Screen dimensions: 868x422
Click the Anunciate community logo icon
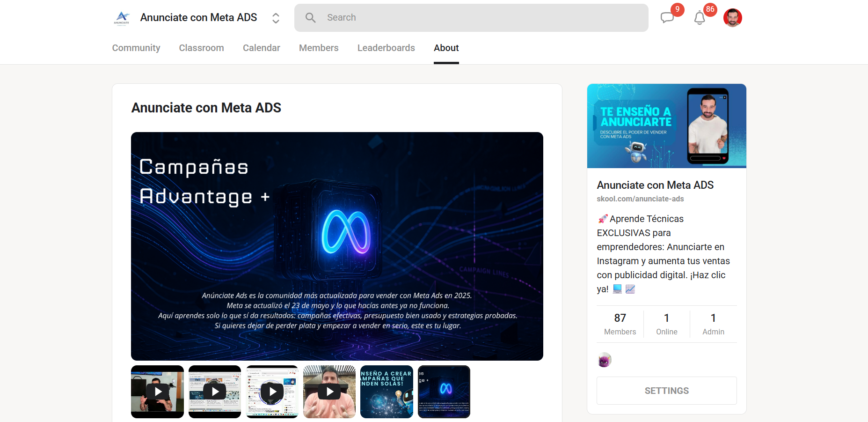122,18
